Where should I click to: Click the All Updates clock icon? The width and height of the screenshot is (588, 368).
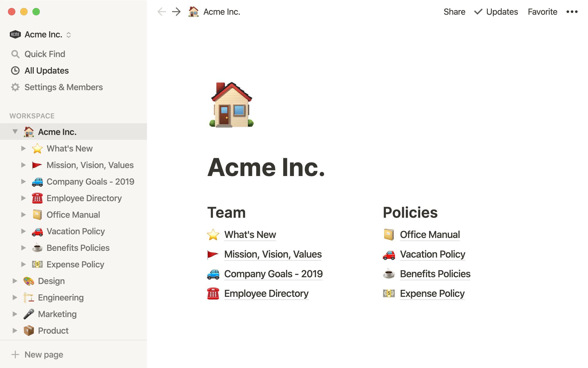coord(15,70)
